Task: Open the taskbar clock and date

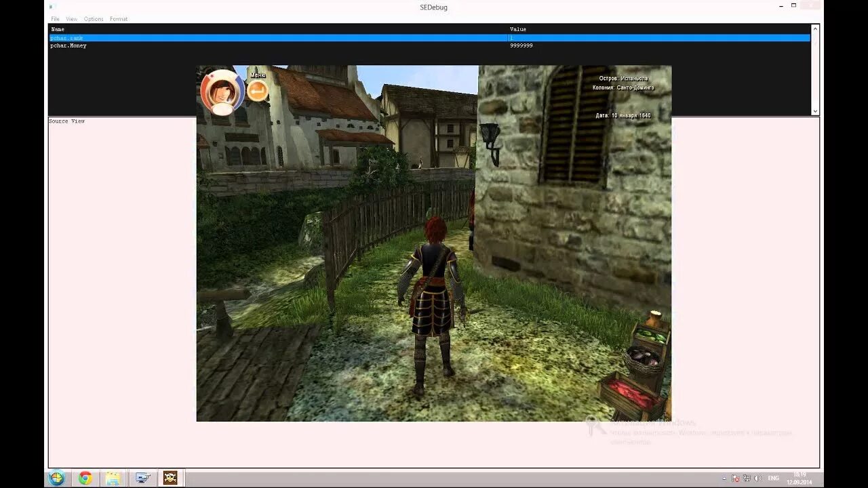Action: coord(800,479)
